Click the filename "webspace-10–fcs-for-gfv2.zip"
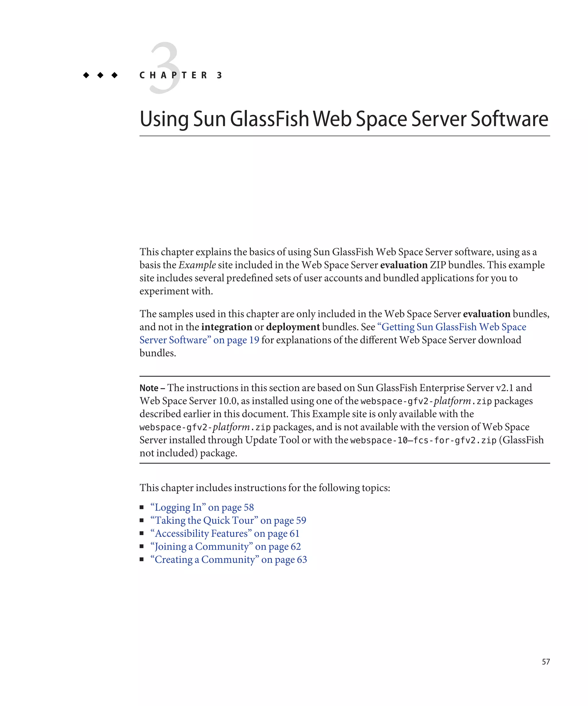This screenshot has height=706, width=588. point(423,440)
